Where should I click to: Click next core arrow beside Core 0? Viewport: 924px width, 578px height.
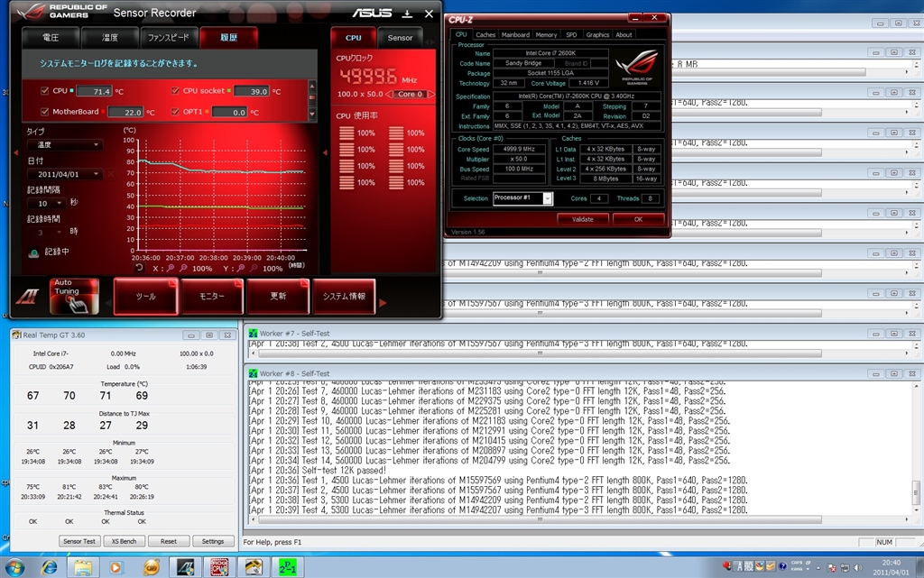coord(431,94)
